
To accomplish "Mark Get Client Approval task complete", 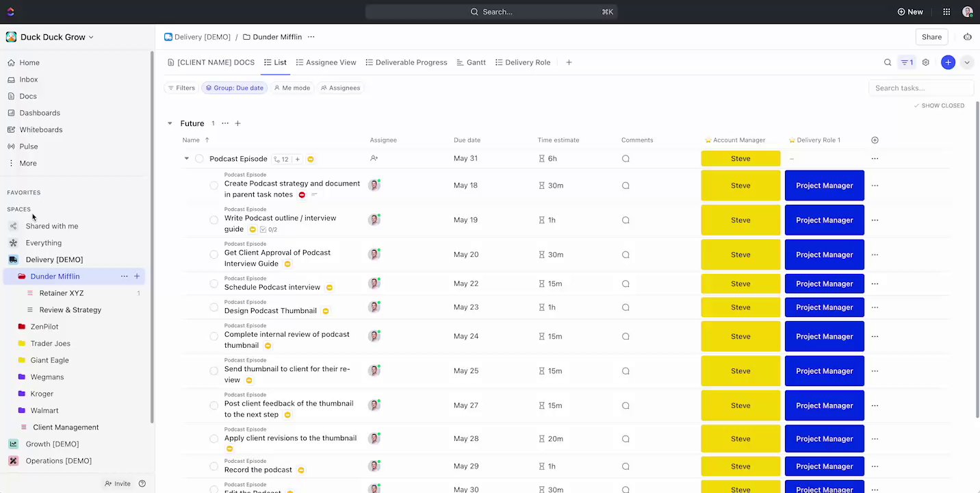I will click(x=214, y=255).
